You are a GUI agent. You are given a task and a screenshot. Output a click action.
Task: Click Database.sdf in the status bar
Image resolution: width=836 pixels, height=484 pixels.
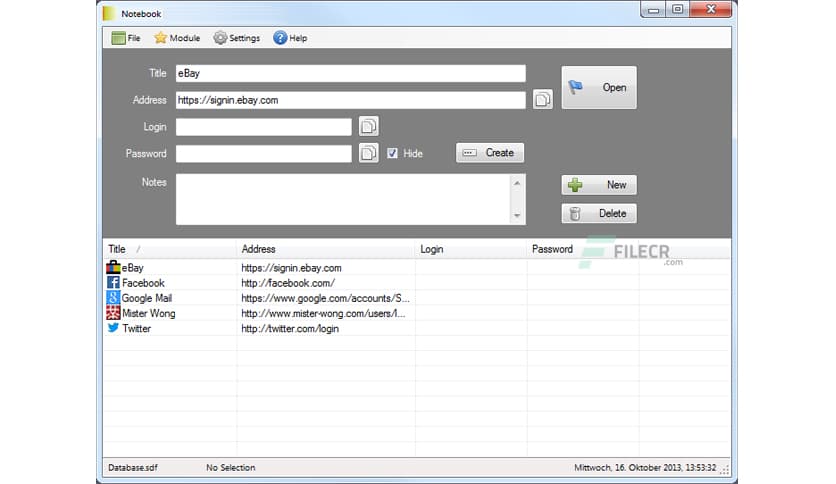click(133, 467)
